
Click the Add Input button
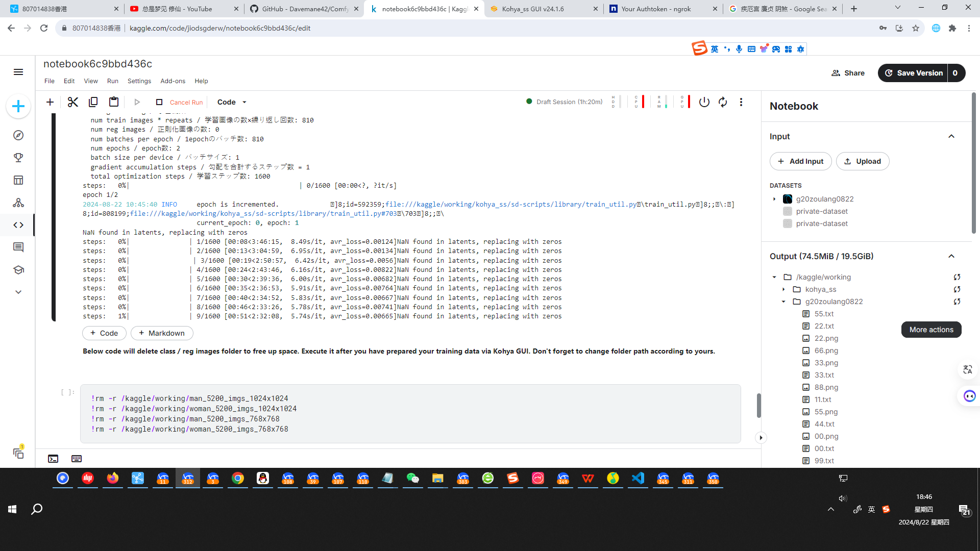point(800,161)
